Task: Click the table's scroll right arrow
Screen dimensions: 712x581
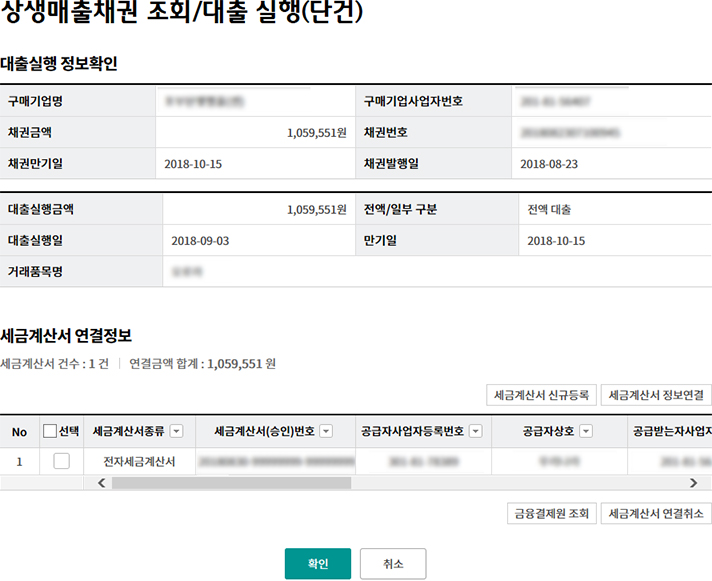Action: pyautogui.click(x=693, y=483)
